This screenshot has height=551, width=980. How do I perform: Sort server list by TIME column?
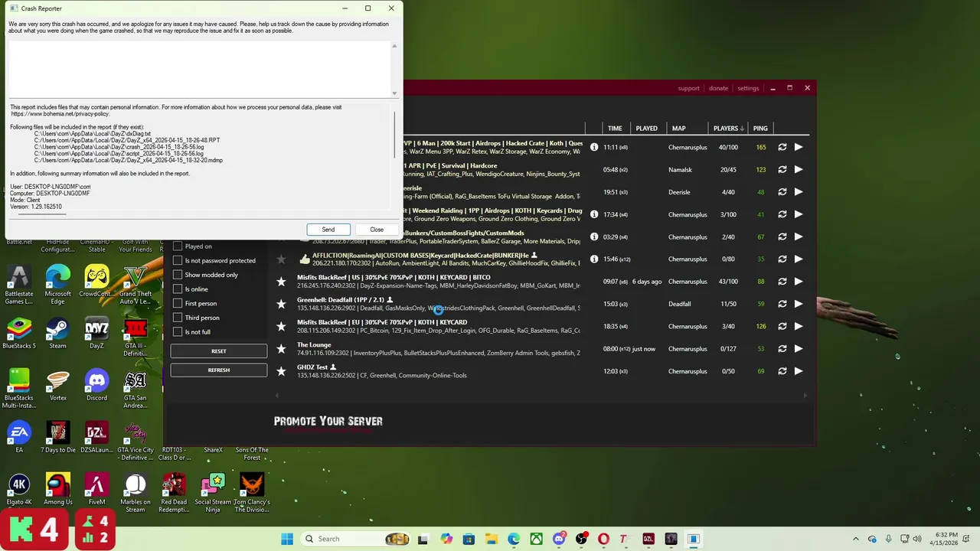point(615,129)
